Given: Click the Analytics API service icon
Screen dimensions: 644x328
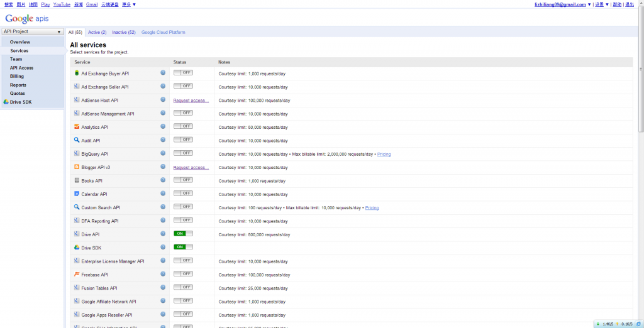Looking at the screenshot, I should click(76, 126).
